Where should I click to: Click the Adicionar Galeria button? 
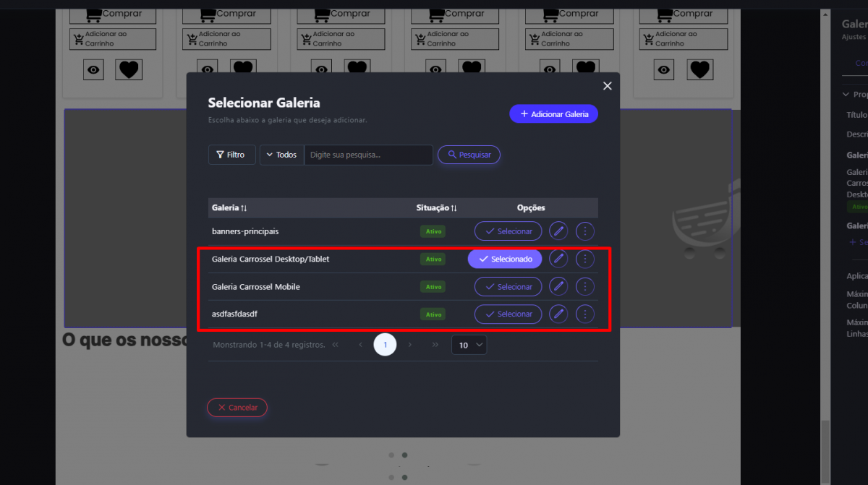tap(553, 114)
